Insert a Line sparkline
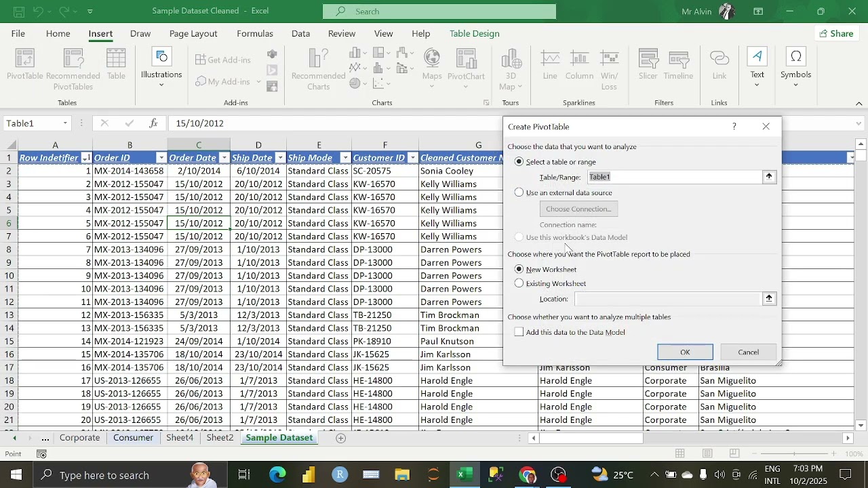The width and height of the screenshot is (868, 488). 550,65
